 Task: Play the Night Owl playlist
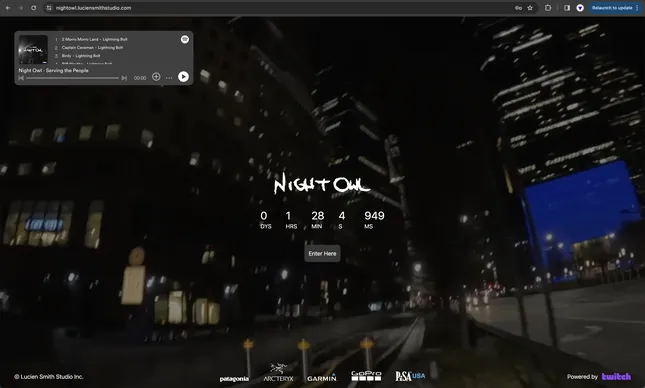[183, 77]
